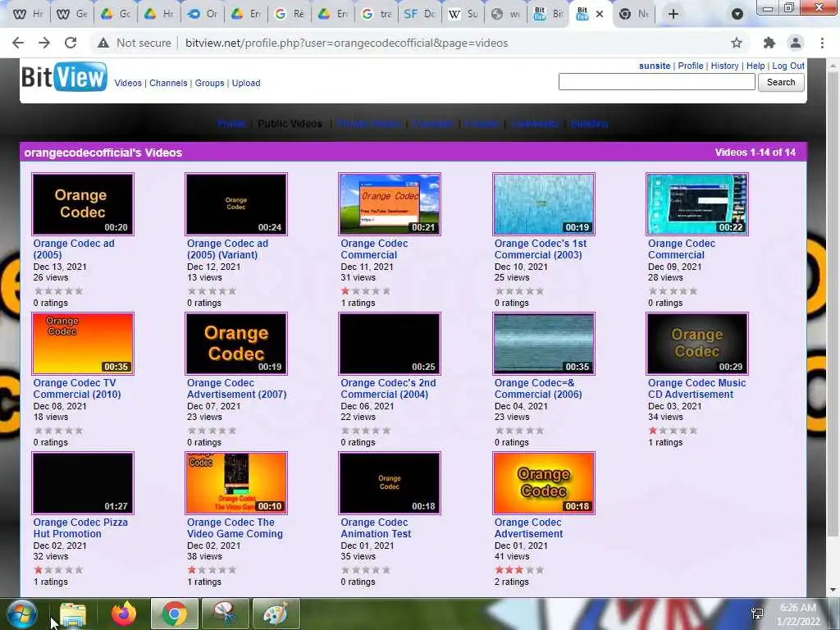Go forward in browser history
Image resolution: width=840 pixels, height=630 pixels.
[x=44, y=43]
